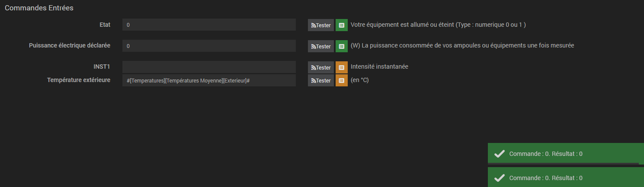Image resolution: width=644 pixels, height=187 pixels.
Task: Focus the Etat input field
Action: [x=209, y=25]
